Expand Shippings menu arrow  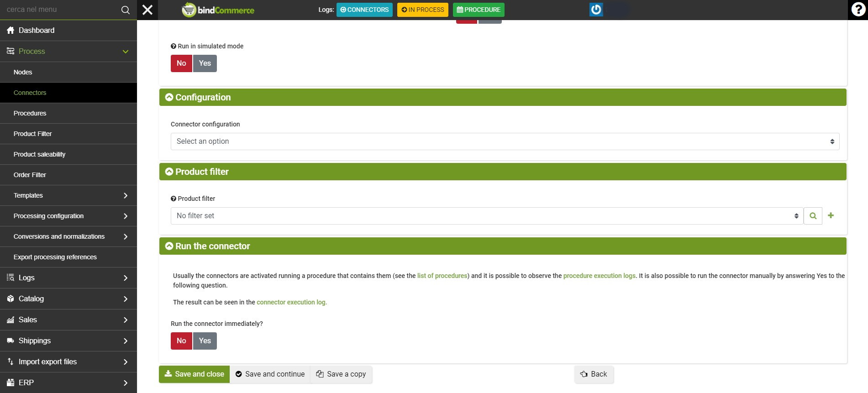coord(126,341)
